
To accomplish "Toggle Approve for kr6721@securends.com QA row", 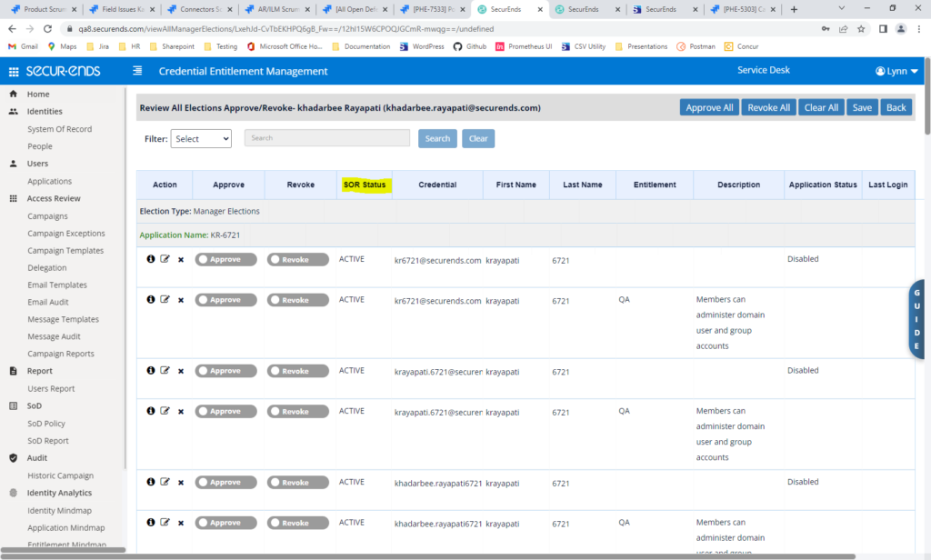I will 225,300.
